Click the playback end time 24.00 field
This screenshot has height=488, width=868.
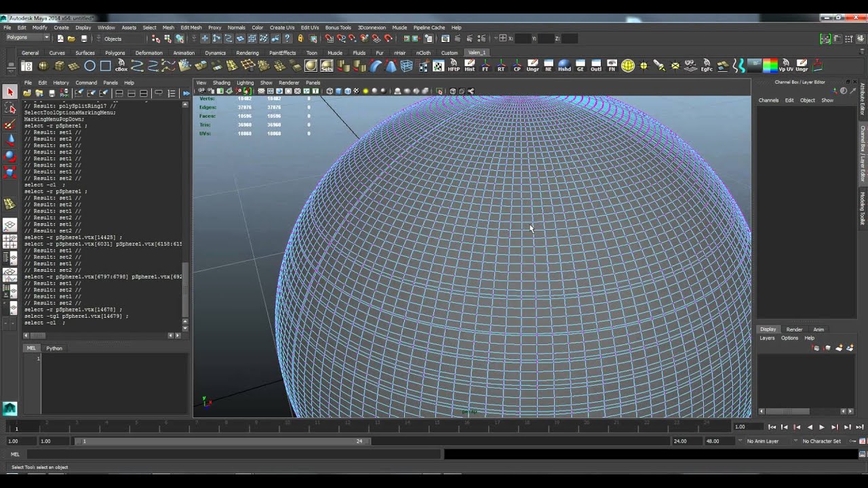click(x=686, y=441)
